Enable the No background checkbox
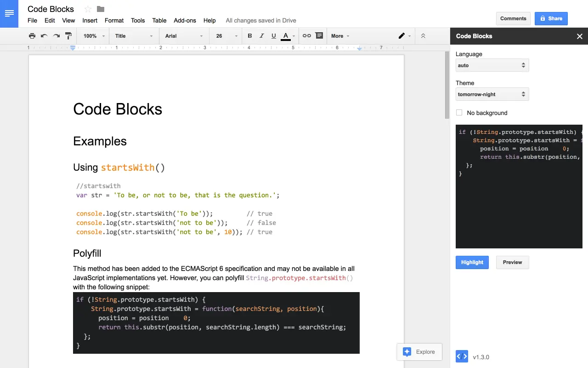This screenshot has width=588, height=368. [459, 113]
